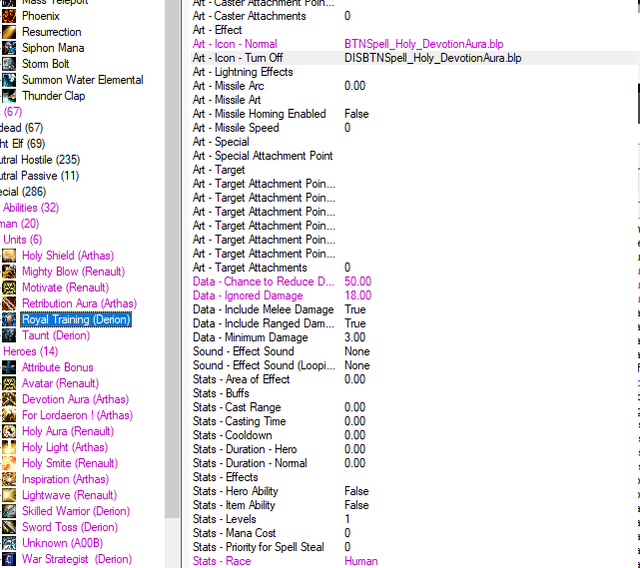The width and height of the screenshot is (640, 568).
Task: Click the Lightwave (Renault) icon
Action: (x=9, y=495)
